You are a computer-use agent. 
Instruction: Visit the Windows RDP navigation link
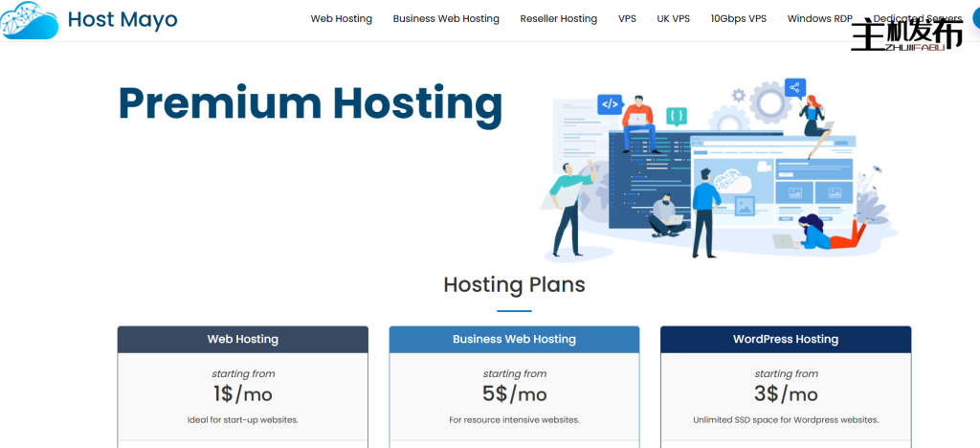point(819,19)
